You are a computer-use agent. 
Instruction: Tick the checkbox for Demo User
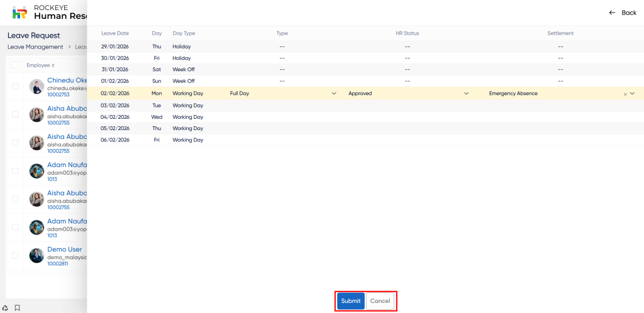pyautogui.click(x=15, y=255)
